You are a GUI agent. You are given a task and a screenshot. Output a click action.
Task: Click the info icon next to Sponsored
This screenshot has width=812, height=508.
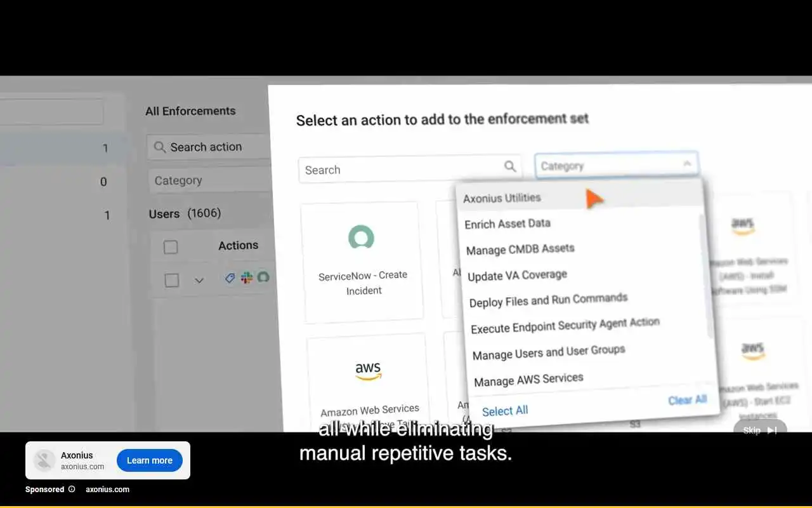[x=72, y=489]
